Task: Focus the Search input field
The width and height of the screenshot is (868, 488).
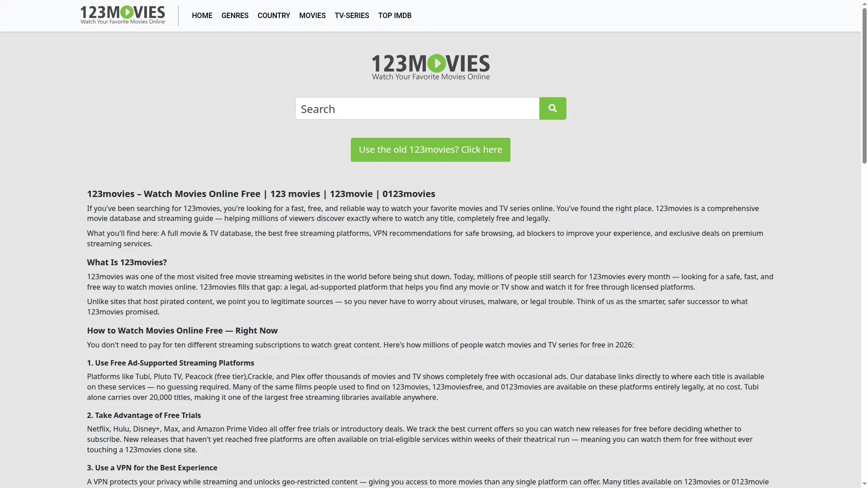Action: coord(417,108)
